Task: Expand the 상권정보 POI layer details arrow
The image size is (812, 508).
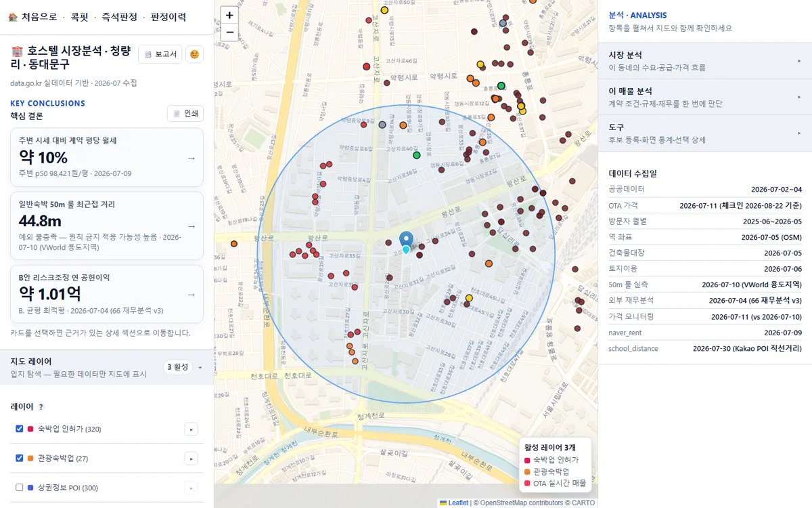Action: pos(191,488)
